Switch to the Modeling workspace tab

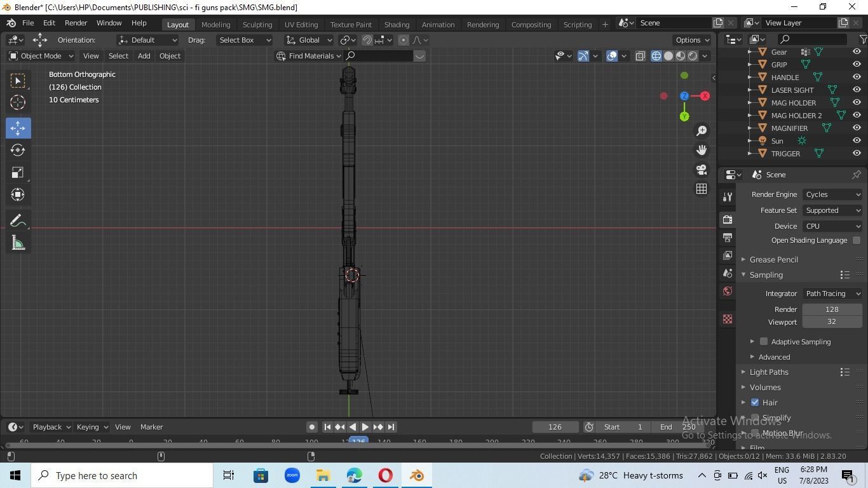215,24
